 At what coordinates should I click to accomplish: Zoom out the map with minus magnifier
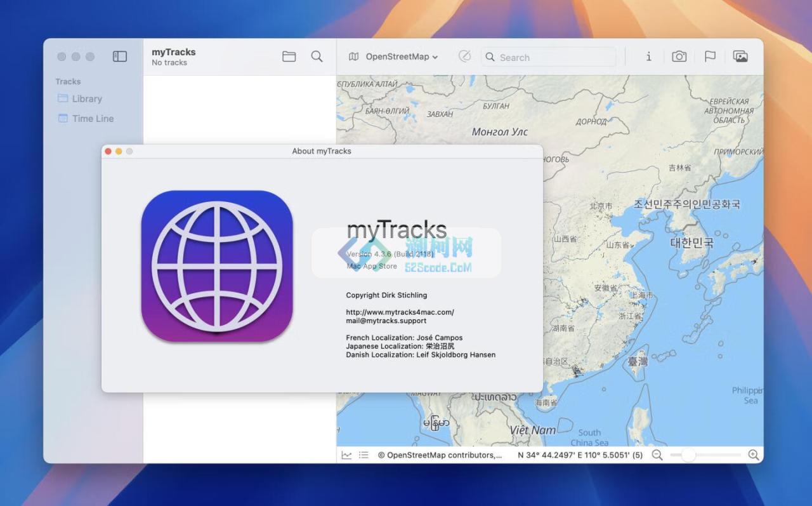[657, 455]
